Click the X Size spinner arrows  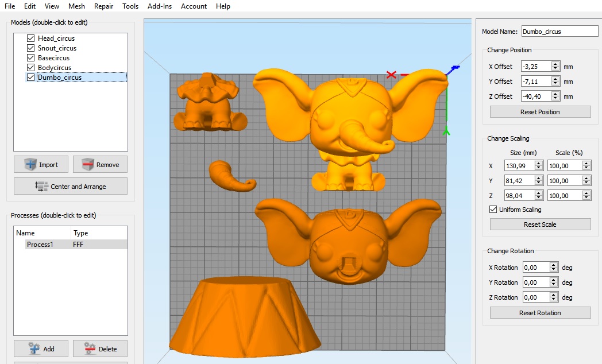click(539, 166)
